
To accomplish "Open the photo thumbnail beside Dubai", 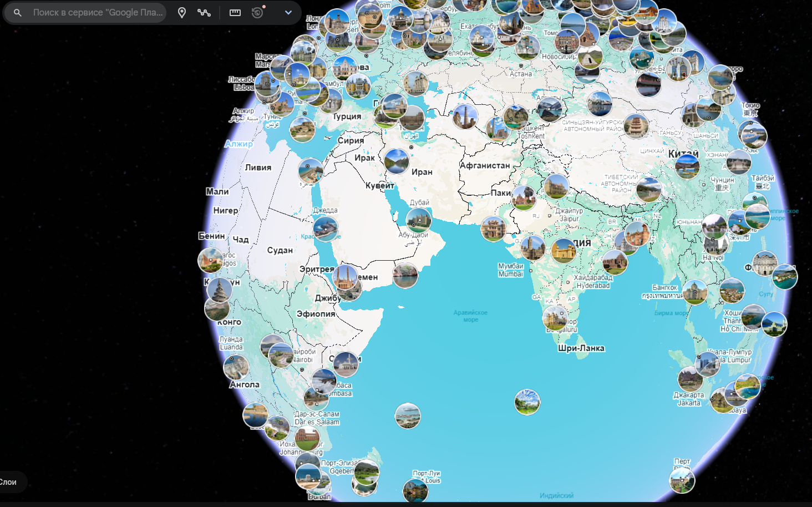I will pos(419,220).
